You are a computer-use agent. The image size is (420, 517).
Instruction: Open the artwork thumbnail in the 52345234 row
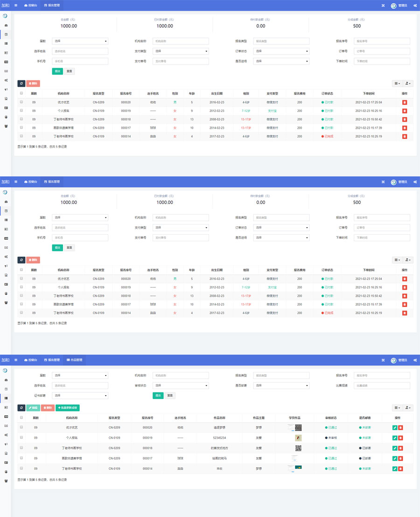click(298, 438)
